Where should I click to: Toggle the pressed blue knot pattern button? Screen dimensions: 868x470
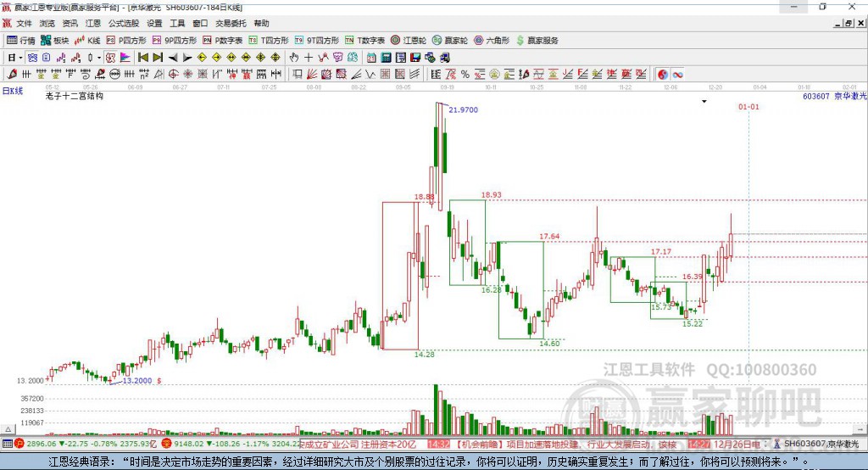(x=33, y=58)
